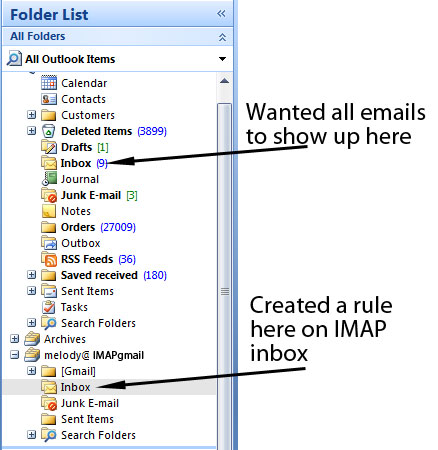
Task: Open the All Outlook Items dropdown arrow
Action: (x=222, y=59)
